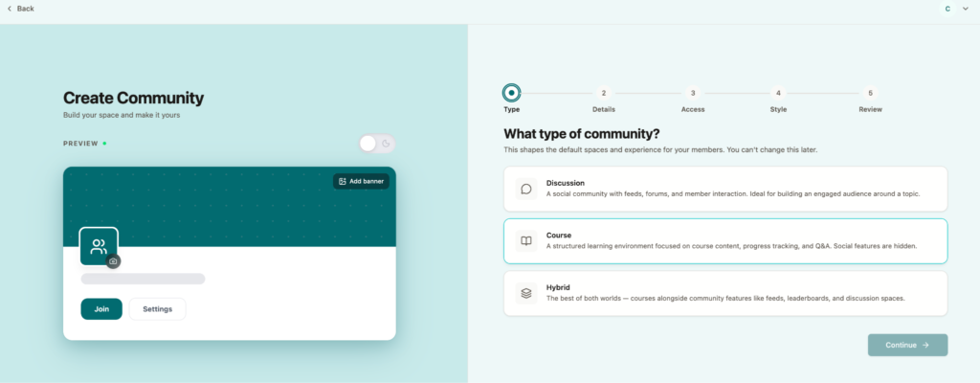
Task: Click the Settings button in preview
Action: click(x=157, y=309)
